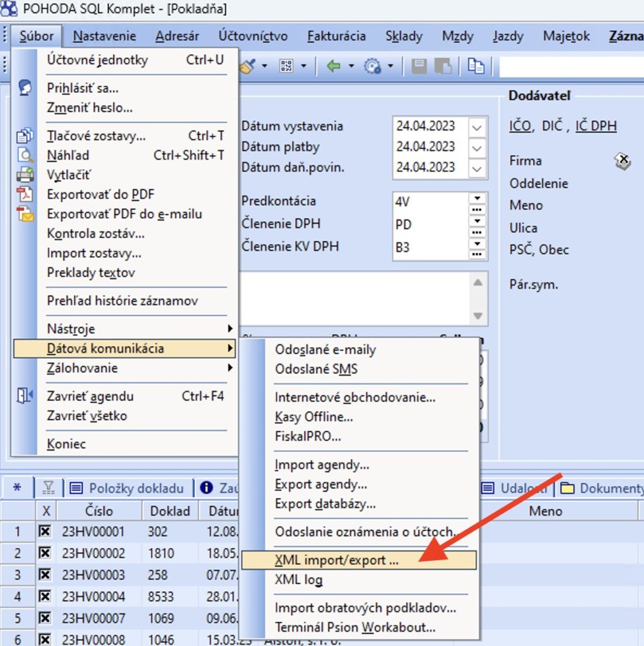The width and height of the screenshot is (644, 646).
Task: Click the clear icon beside Firma
Action: [623, 161]
